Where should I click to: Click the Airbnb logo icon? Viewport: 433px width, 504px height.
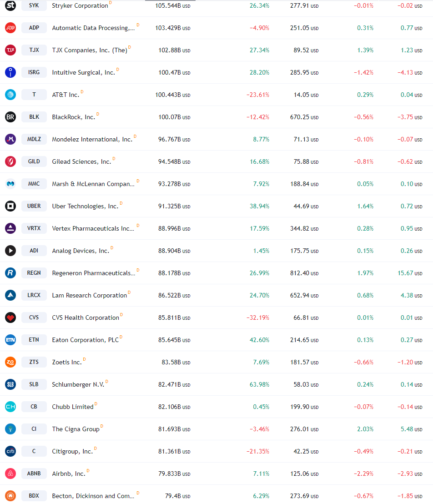pyautogui.click(x=10, y=474)
